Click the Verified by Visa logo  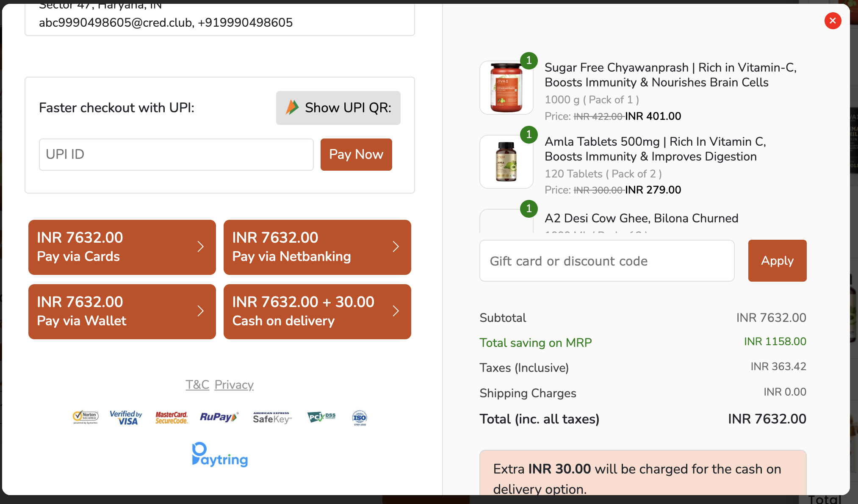[x=126, y=417]
